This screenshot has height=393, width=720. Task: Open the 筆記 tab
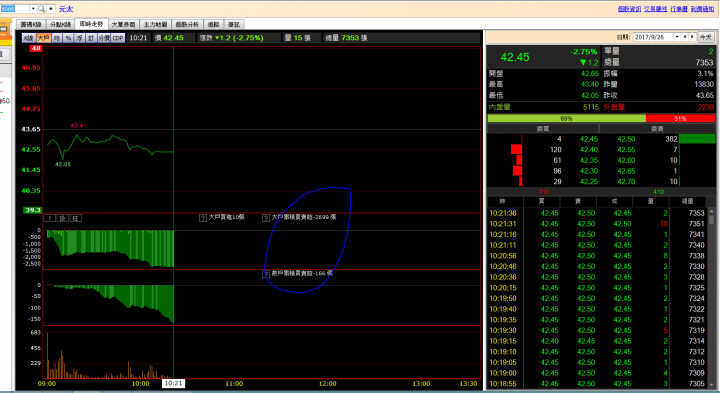coord(234,24)
